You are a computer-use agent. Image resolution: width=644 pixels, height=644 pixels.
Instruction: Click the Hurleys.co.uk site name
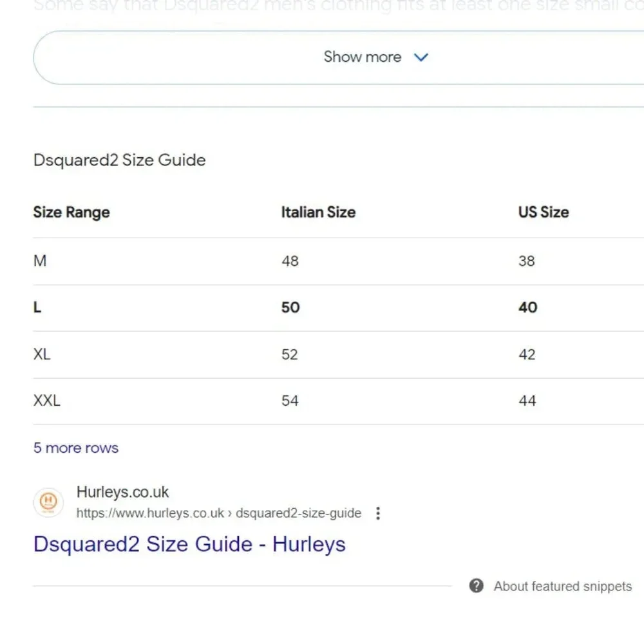tap(122, 492)
